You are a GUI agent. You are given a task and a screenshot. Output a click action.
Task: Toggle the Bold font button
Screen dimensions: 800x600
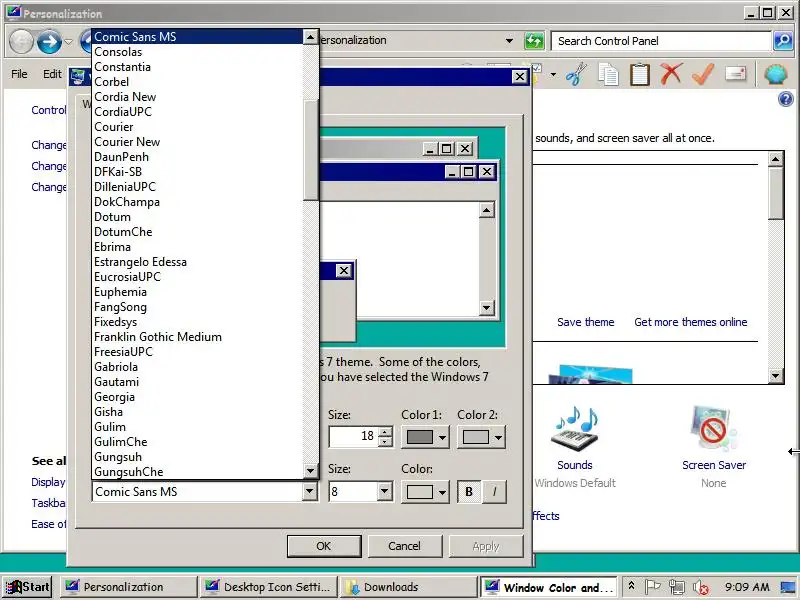(x=469, y=491)
